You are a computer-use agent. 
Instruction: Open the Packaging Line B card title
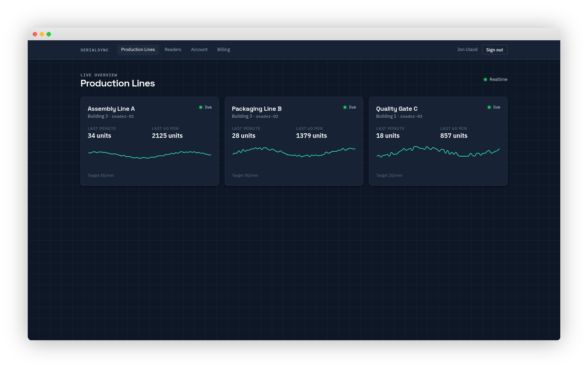pos(257,109)
